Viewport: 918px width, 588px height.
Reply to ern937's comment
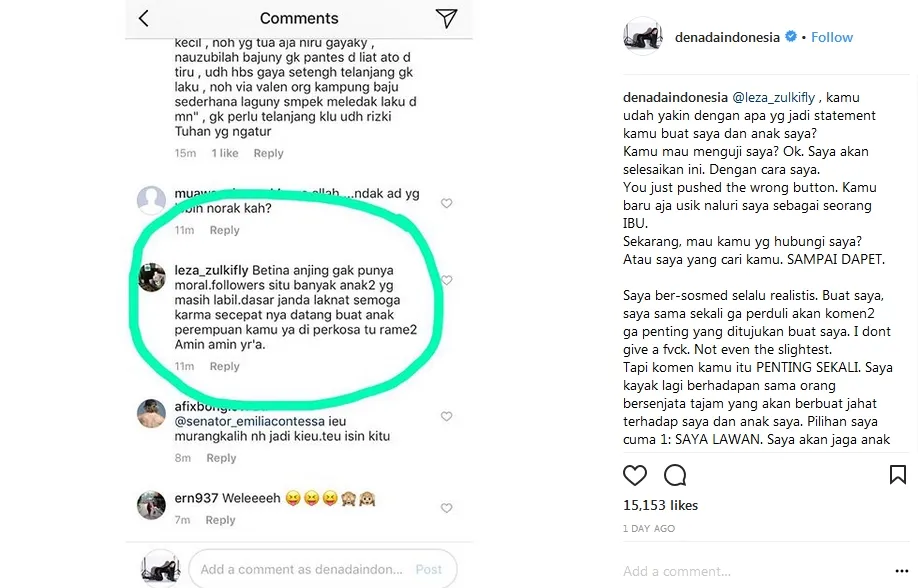pyautogui.click(x=220, y=519)
